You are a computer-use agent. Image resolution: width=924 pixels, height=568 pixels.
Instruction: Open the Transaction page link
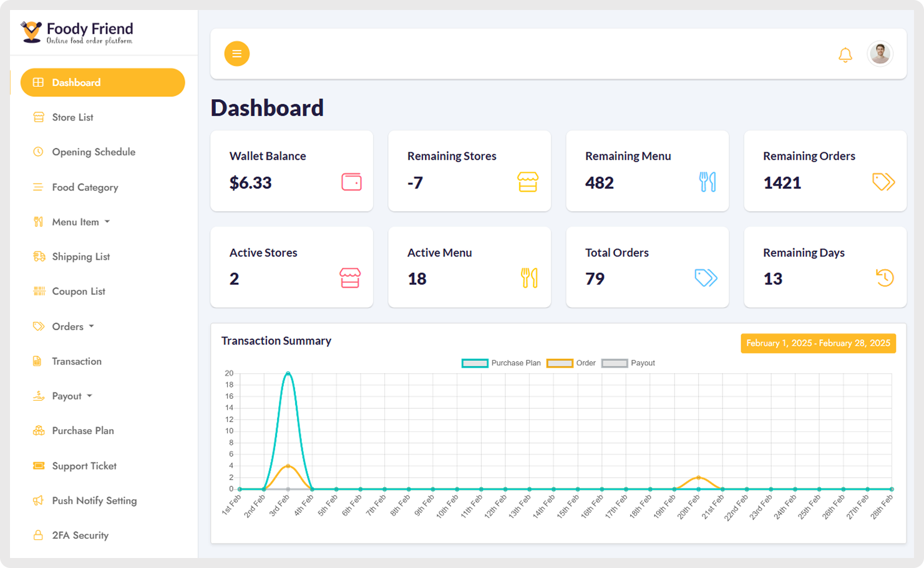coord(77,361)
